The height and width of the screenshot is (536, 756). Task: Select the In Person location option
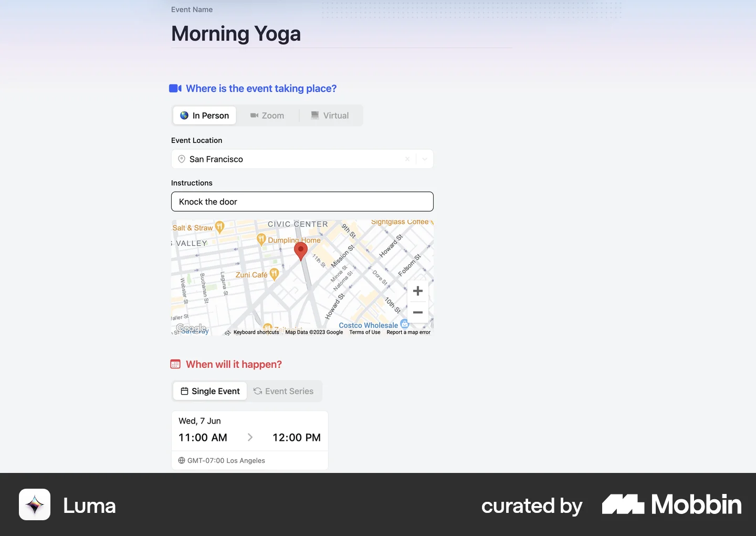point(205,116)
